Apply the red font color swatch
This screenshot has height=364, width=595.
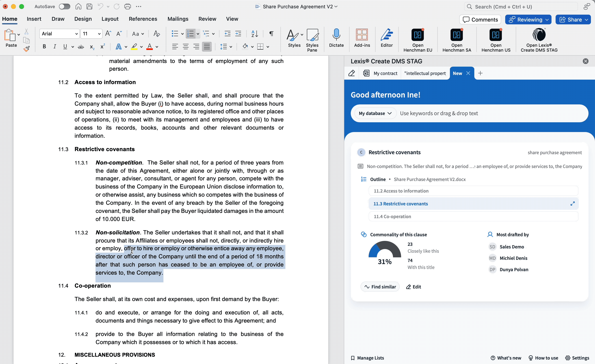pyautogui.click(x=150, y=47)
